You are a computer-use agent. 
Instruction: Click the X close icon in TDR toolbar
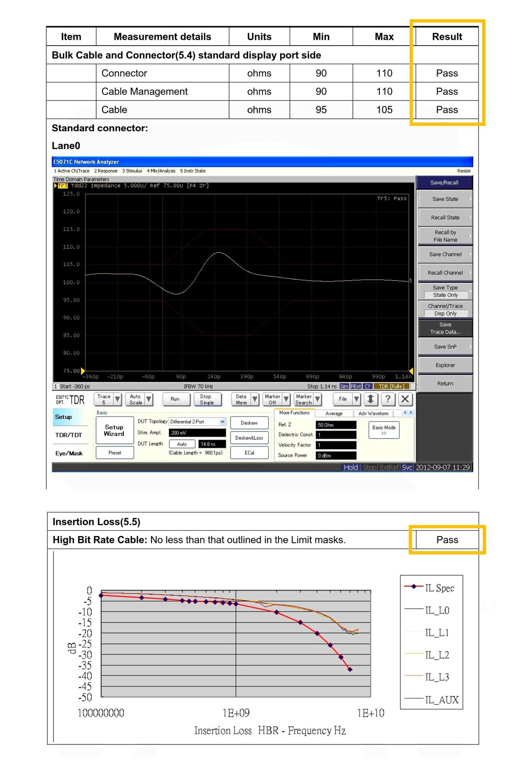pos(406,399)
